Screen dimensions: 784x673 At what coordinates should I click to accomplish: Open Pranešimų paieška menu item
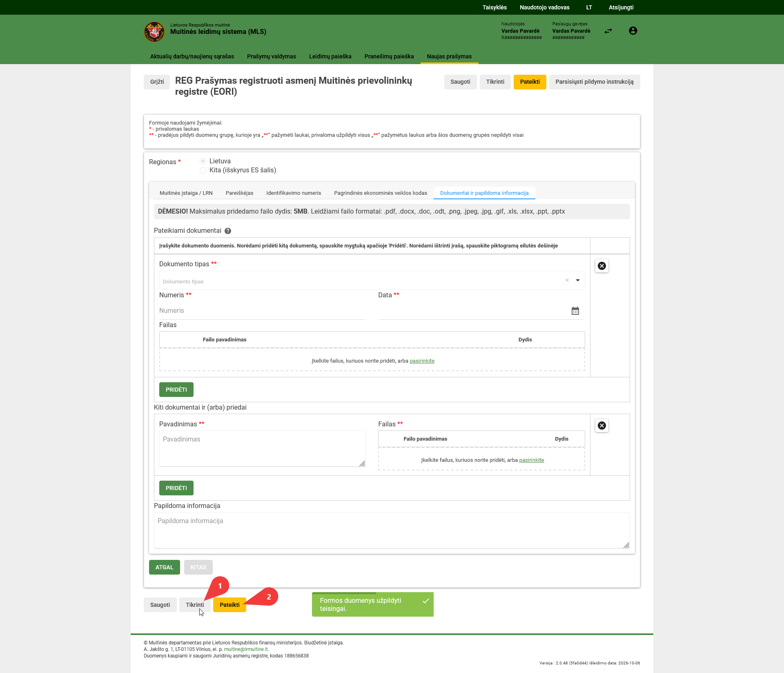389,56
